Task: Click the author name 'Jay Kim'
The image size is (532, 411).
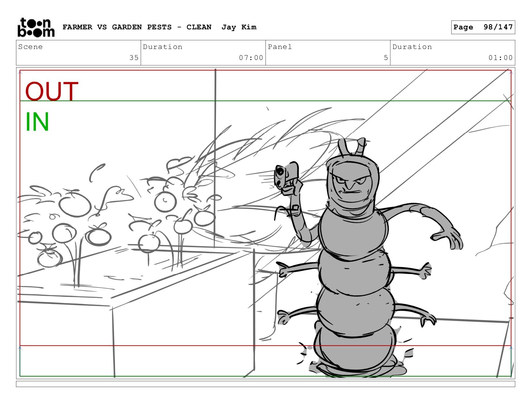Action: (239, 27)
